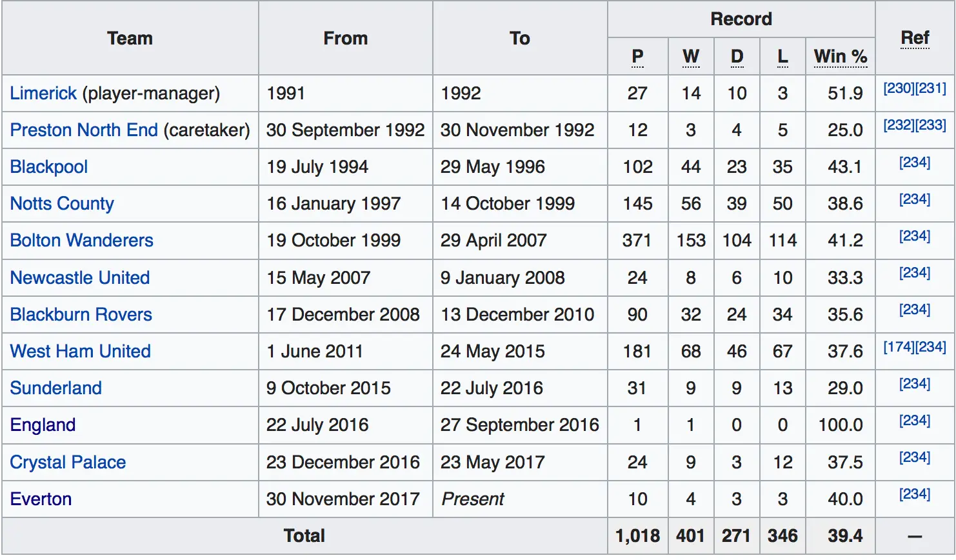This screenshot has height=560, width=956.
Task: Open reference [233] beside Preston North End
Action: pyautogui.click(x=931, y=126)
